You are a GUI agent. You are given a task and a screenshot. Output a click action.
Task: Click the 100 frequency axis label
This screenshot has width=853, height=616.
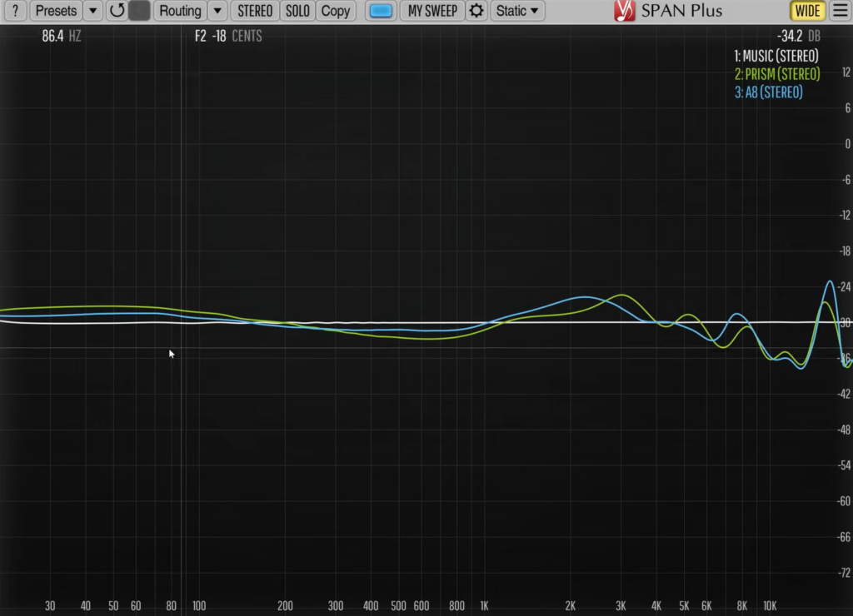pyautogui.click(x=199, y=606)
